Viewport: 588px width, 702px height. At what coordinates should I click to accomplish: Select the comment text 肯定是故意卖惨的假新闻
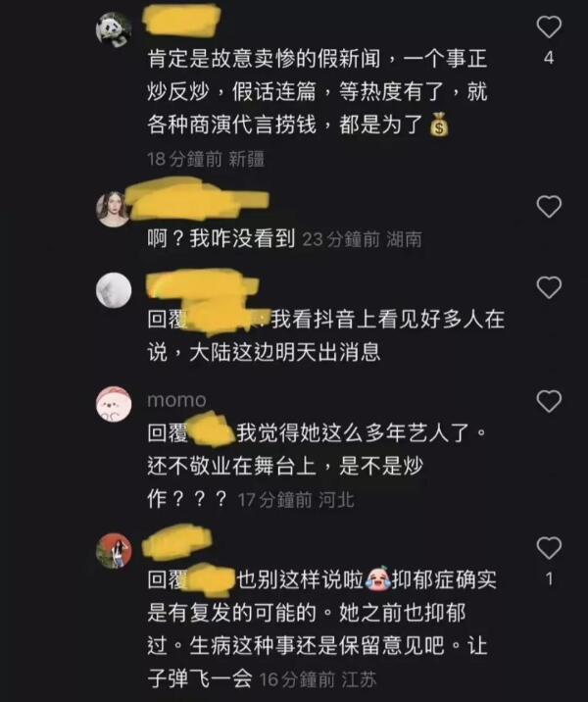(x=264, y=59)
